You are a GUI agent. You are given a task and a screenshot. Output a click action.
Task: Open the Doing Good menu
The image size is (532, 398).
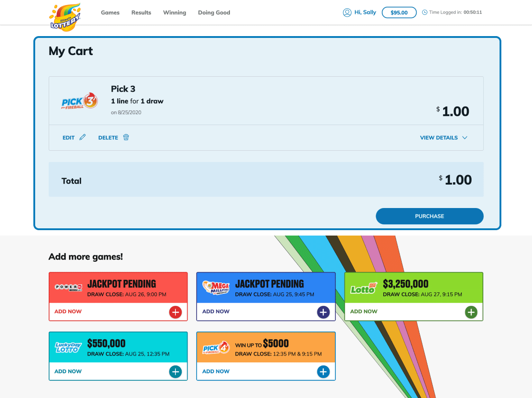[x=214, y=13]
